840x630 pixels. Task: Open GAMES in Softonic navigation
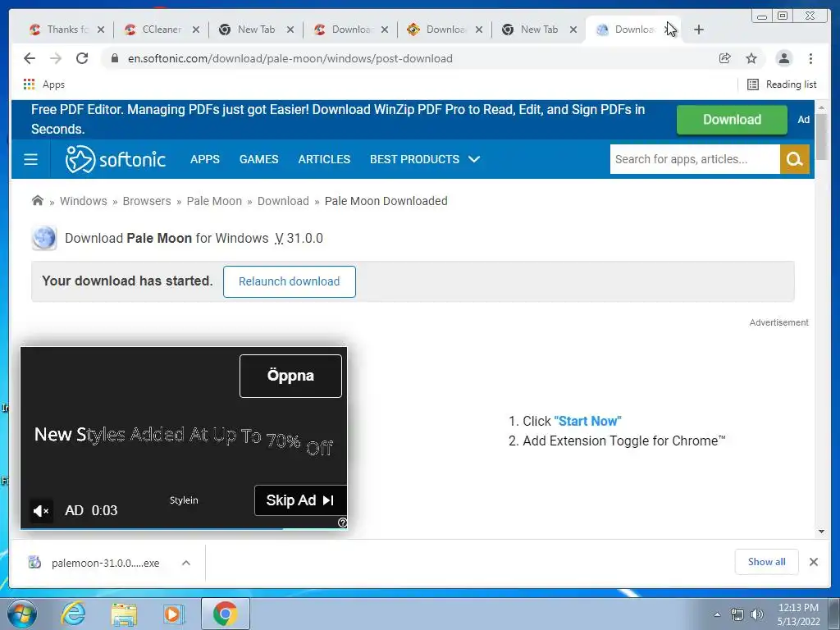click(x=258, y=159)
